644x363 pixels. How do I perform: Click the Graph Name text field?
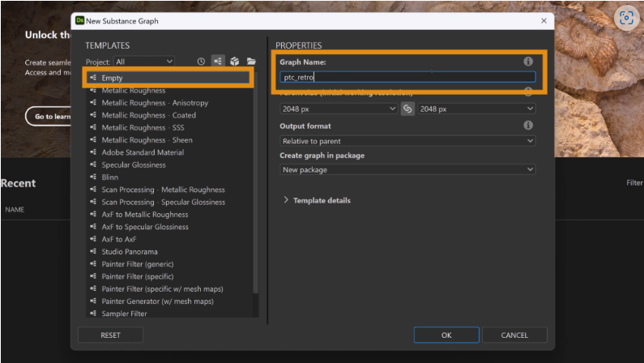407,77
